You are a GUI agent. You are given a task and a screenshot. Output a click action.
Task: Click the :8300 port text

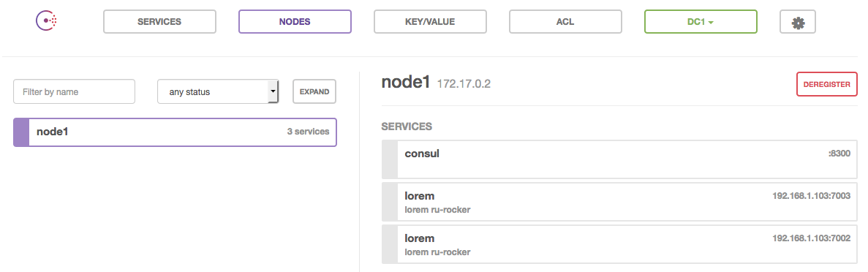839,154
